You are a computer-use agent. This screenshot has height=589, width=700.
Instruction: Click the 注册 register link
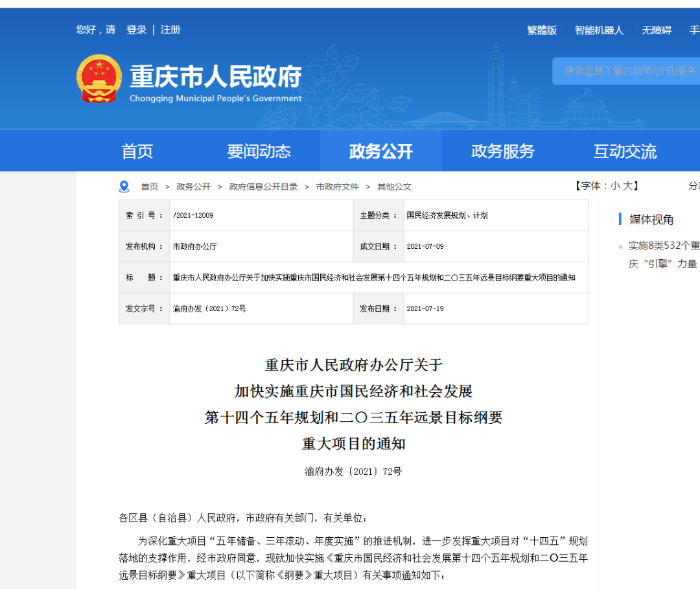pos(170,30)
